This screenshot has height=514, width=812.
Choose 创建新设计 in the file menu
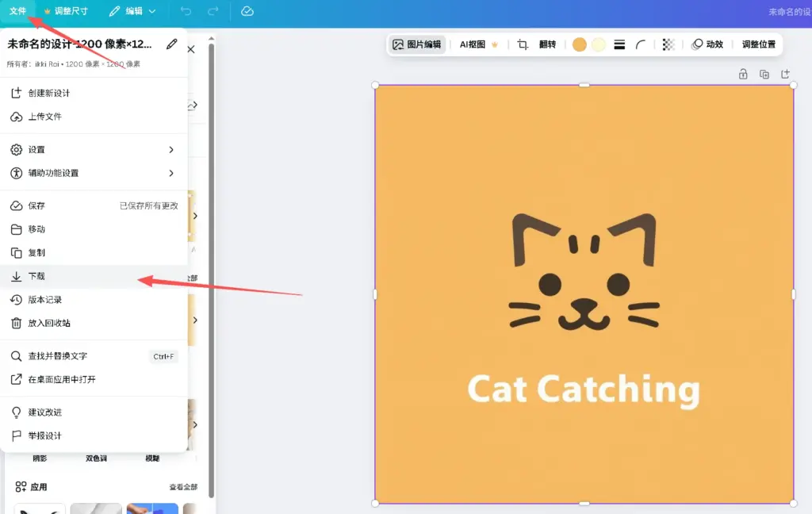pos(49,93)
